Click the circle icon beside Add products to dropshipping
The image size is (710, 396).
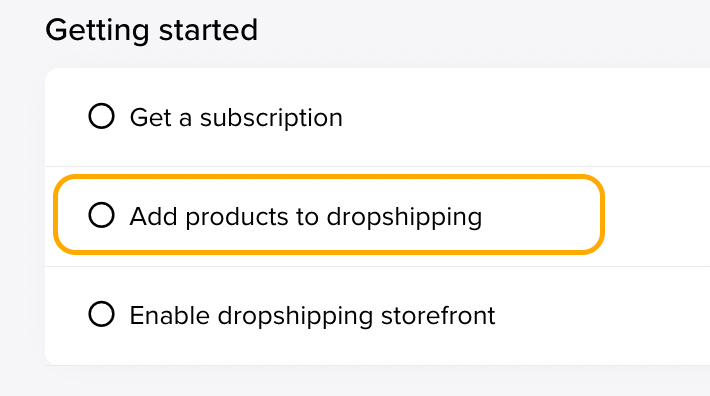pos(101,215)
